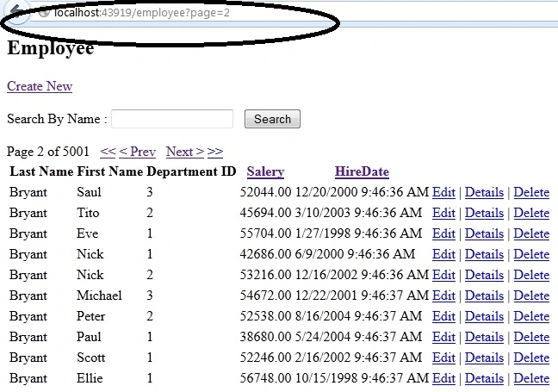Click the salary value 52044.00
The height and width of the screenshot is (392, 558).
tap(265, 192)
